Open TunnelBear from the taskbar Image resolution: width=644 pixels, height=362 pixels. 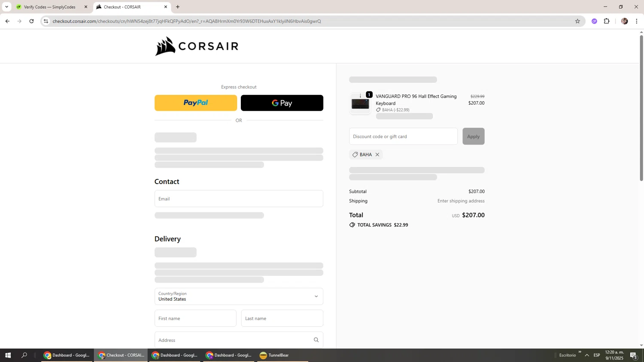(x=283, y=355)
